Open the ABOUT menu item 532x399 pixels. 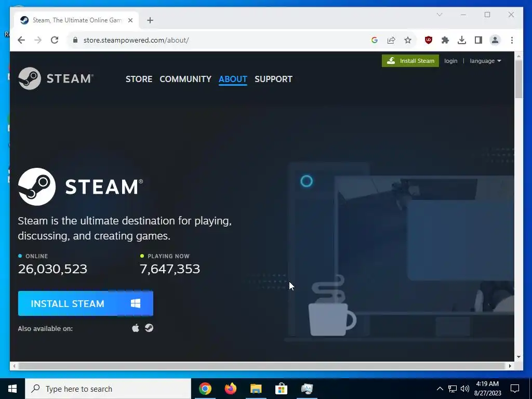point(233,79)
